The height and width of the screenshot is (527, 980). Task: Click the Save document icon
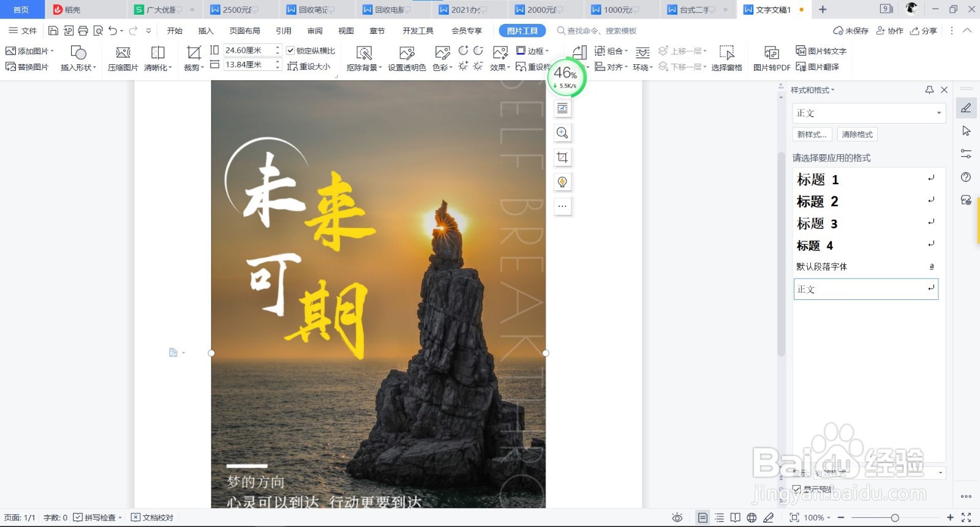click(x=53, y=31)
